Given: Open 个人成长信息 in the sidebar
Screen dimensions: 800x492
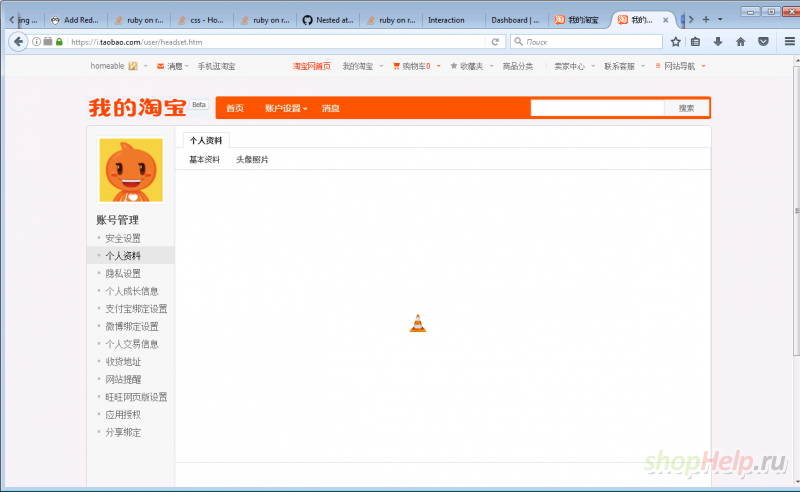Looking at the screenshot, I should [x=132, y=291].
